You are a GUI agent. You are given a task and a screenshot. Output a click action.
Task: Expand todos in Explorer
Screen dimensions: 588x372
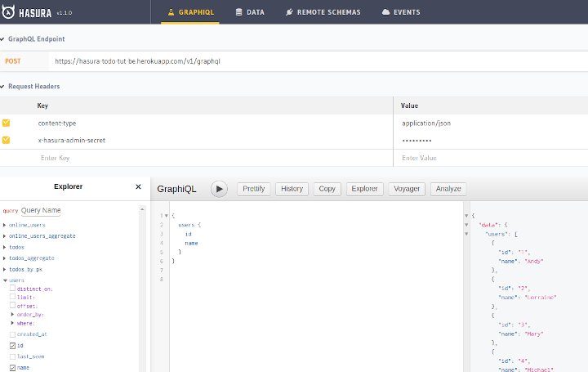(x=5, y=248)
